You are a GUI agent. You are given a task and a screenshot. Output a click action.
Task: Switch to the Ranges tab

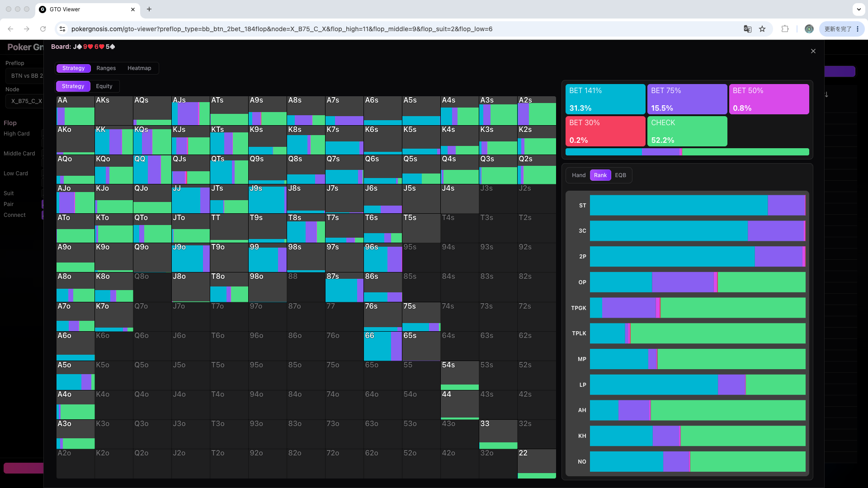click(106, 68)
